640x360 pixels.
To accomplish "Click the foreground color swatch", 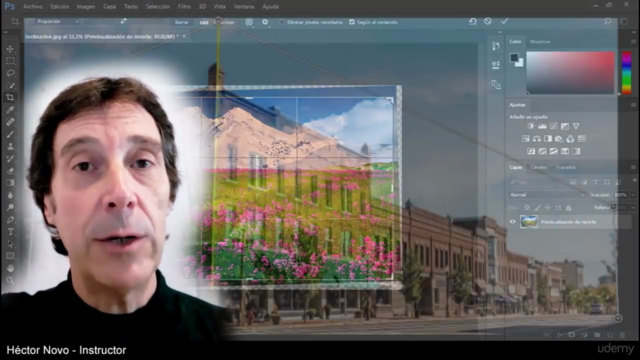I will click(x=514, y=58).
